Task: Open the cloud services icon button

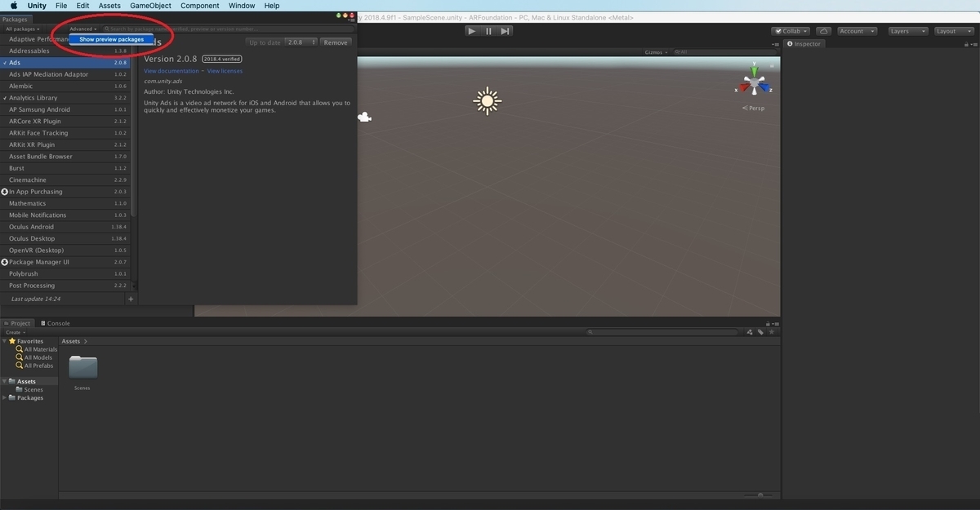Action: (x=823, y=31)
